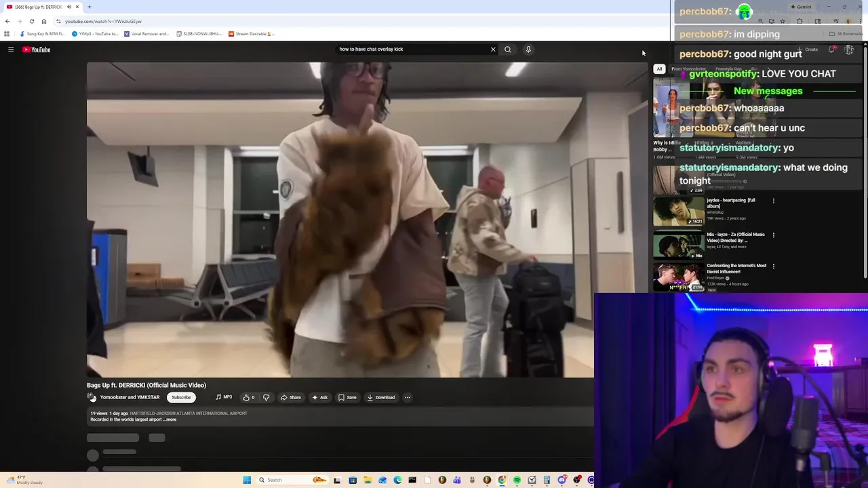
Task: Open a new browser tab
Action: coord(89,7)
